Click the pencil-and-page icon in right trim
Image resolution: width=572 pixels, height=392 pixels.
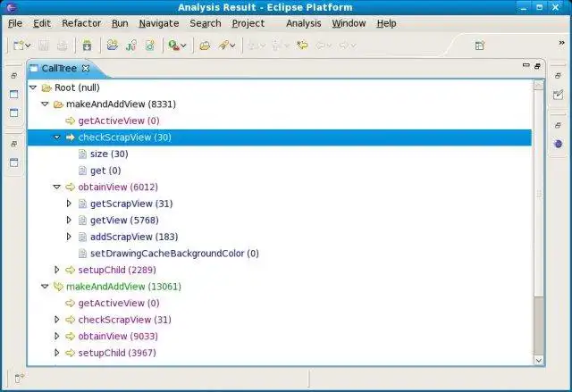point(558,95)
